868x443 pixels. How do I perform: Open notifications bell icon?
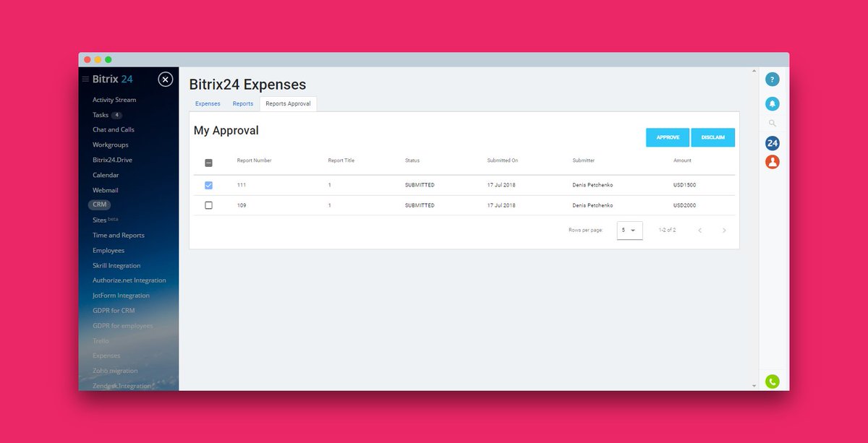[x=773, y=104]
